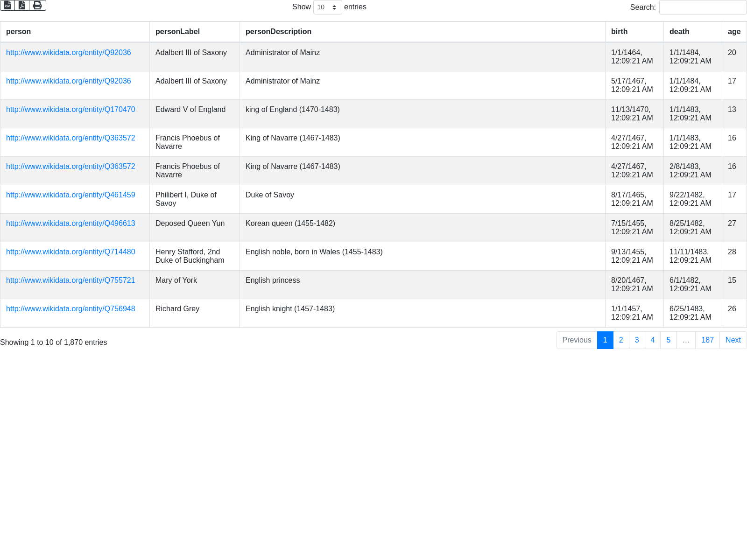The width and height of the screenshot is (747, 560).
Task: Export the table as CSV
Action: pyautogui.click(x=7, y=6)
